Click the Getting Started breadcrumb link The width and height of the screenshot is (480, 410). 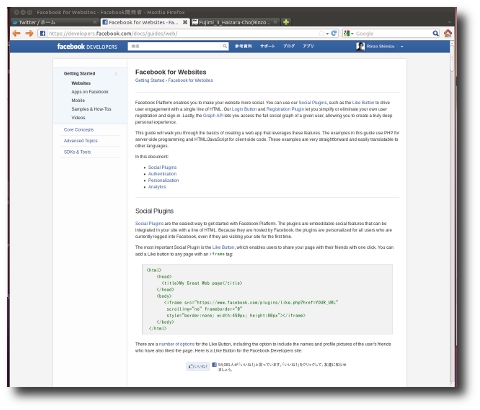(x=150, y=80)
